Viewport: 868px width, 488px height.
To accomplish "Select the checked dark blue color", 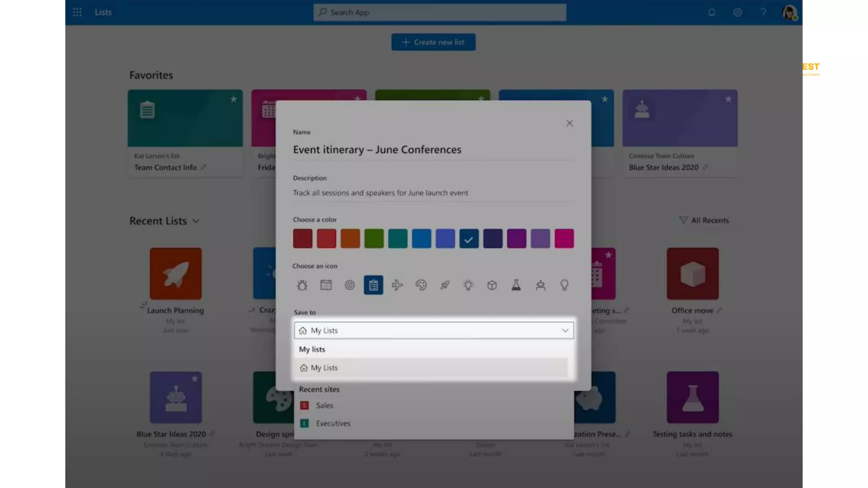I will click(469, 239).
